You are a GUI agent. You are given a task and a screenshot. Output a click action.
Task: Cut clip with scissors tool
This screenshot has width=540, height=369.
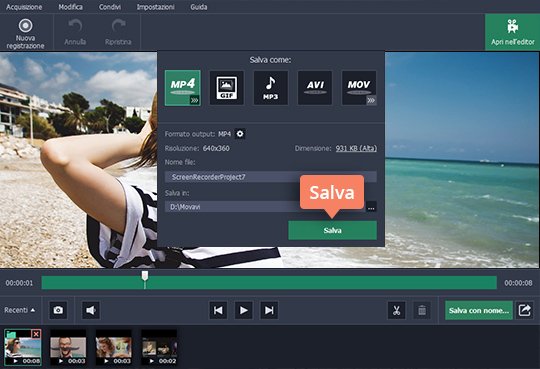point(397,310)
